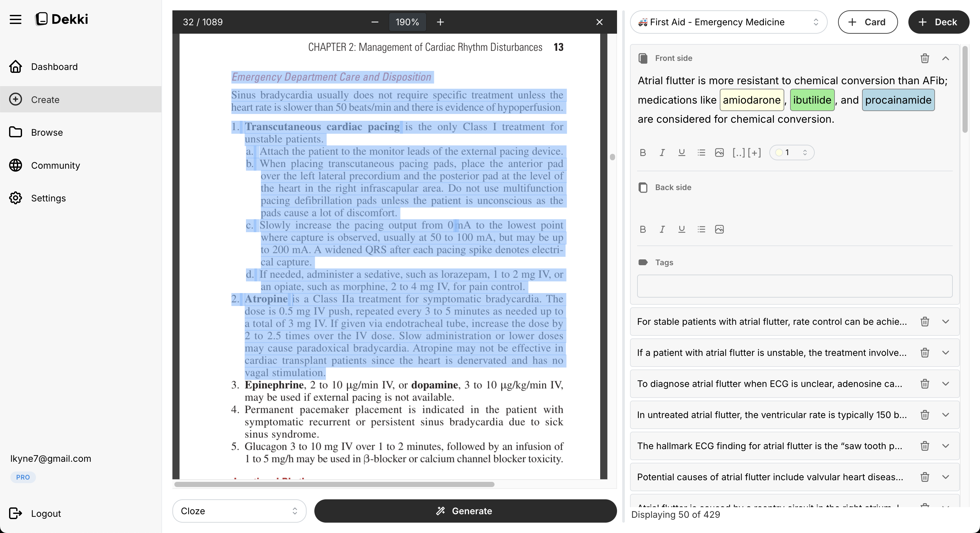This screenshot has height=533, width=980.
Task: Toggle the hamburger sidebar menu
Action: pos(16,19)
